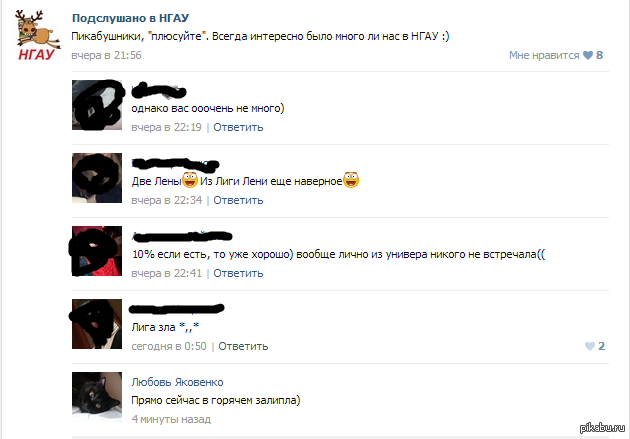The height and width of the screenshot is (439, 630).
Task: Click the post timestamp вчера в 21:56
Action: tap(106, 55)
